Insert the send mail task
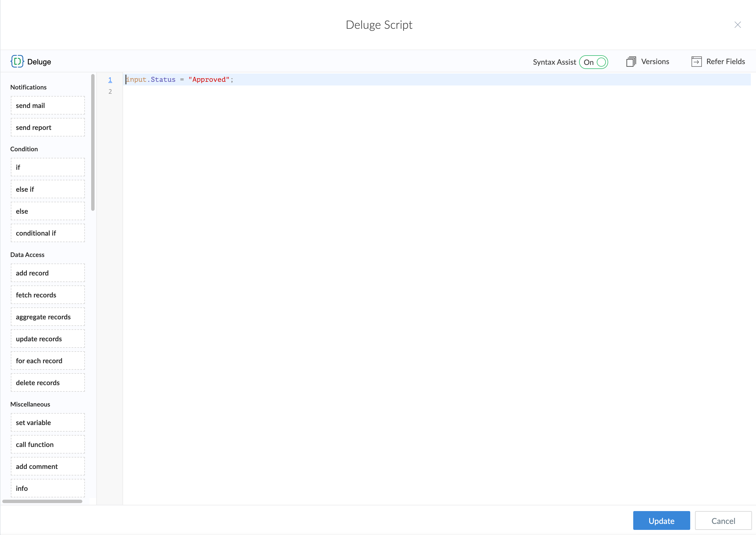 click(48, 105)
